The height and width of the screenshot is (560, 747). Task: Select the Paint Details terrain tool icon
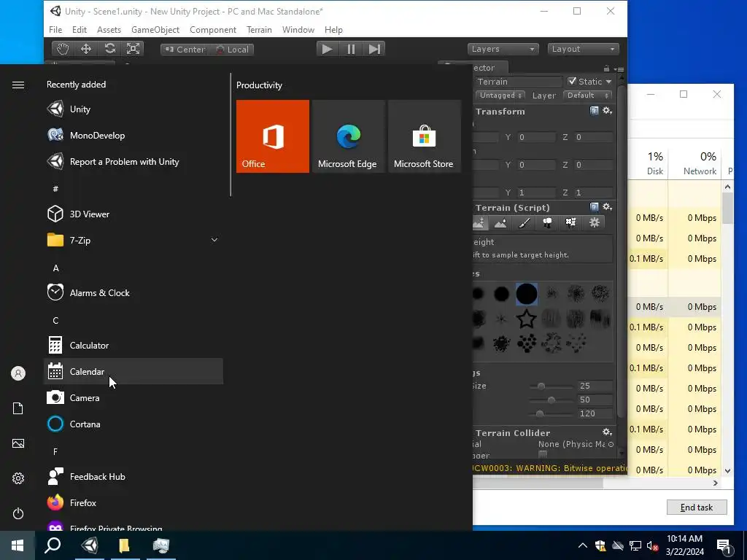[570, 223]
